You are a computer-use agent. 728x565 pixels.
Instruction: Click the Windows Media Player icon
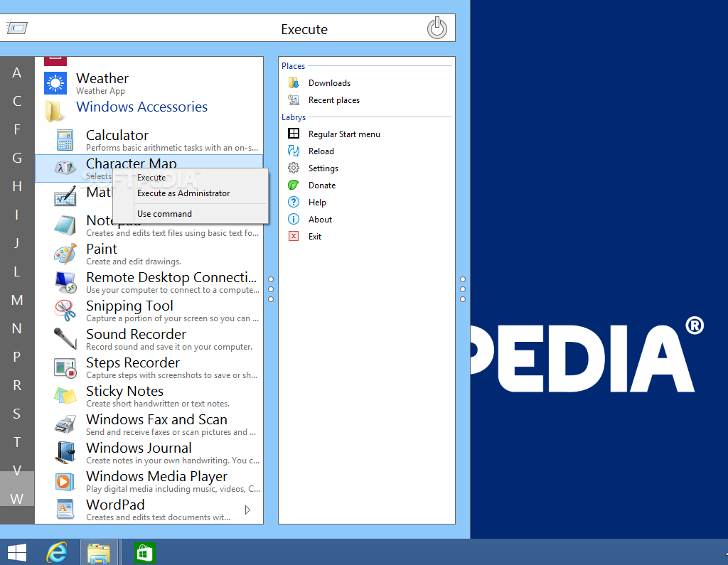(x=65, y=481)
